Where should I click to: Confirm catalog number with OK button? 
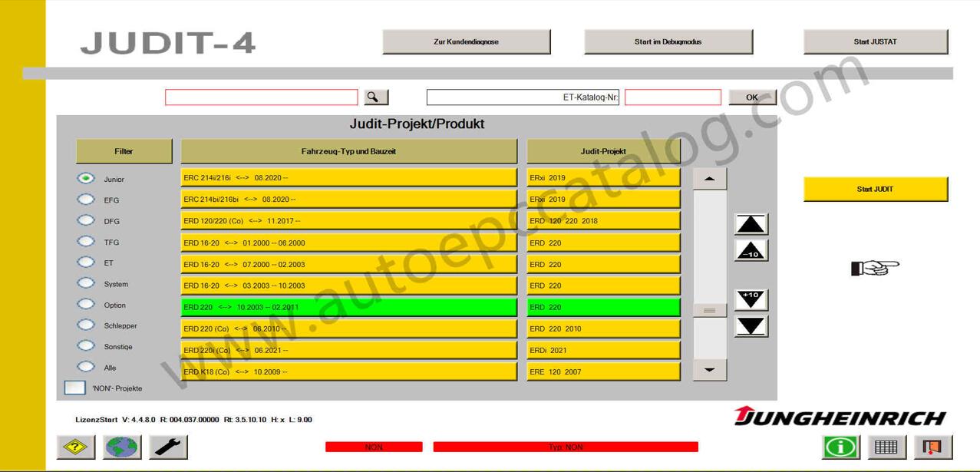[752, 97]
